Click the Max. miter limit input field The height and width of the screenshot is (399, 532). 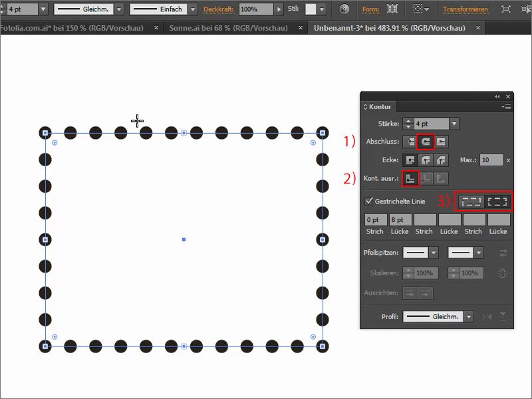click(492, 160)
